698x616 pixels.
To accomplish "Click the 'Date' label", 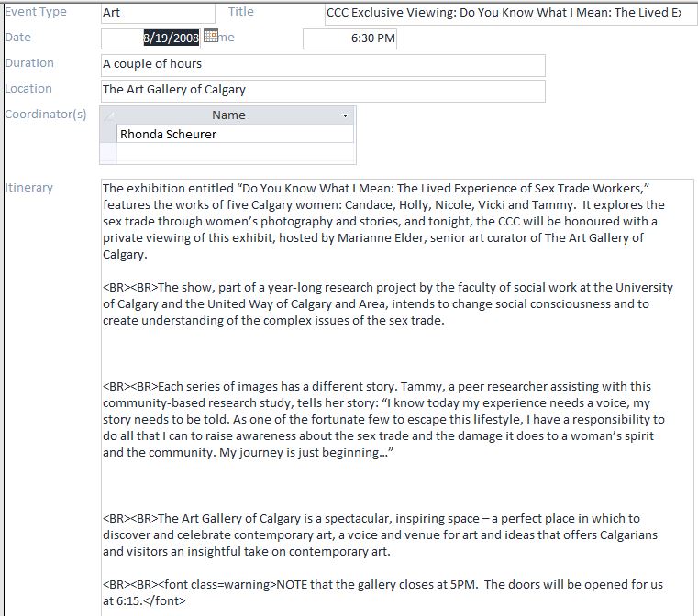I will 17,38.
